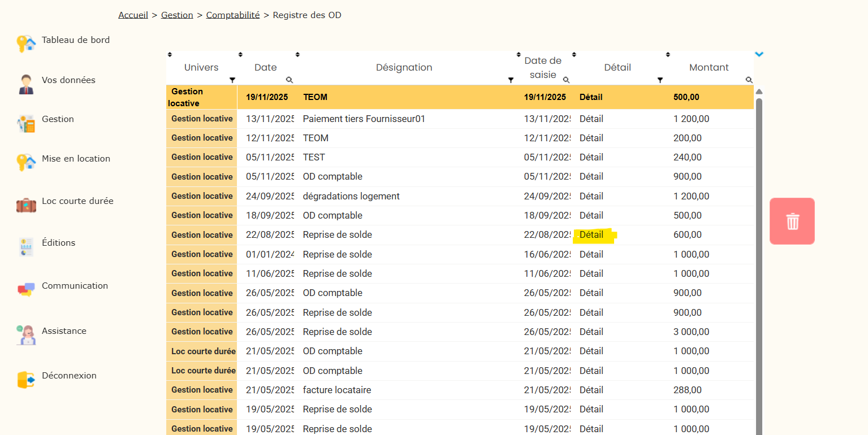Open the Désignation column filter funnel
The width and height of the screenshot is (868, 435).
tap(511, 80)
